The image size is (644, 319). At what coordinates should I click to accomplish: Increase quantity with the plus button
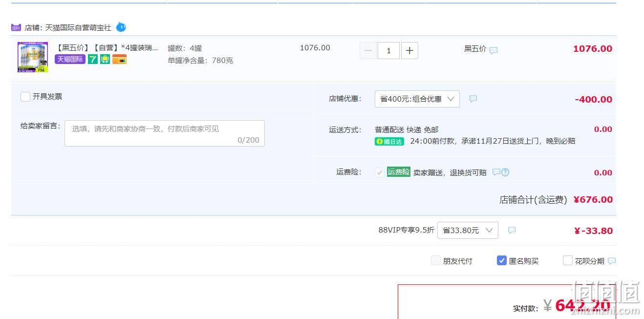(409, 50)
